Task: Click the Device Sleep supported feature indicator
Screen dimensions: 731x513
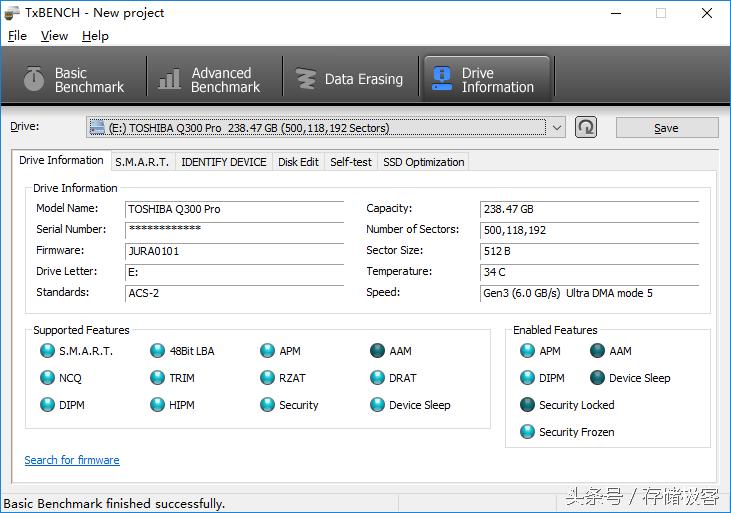Action: (377, 405)
